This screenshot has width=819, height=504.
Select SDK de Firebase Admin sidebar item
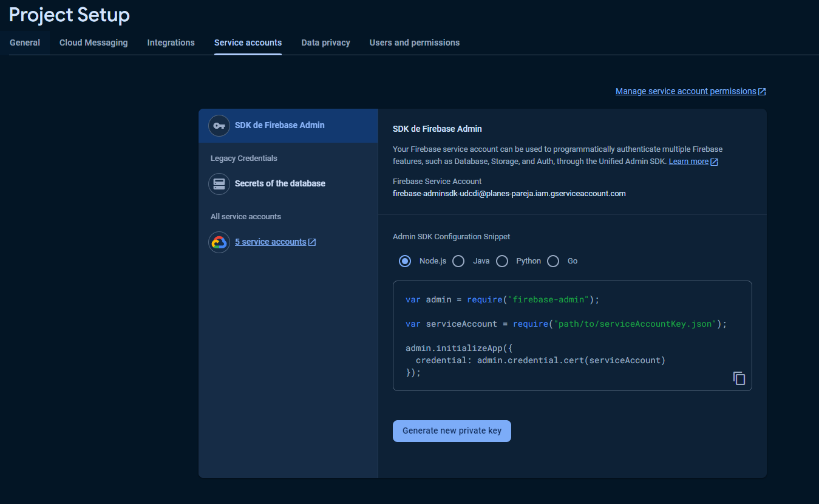coord(288,126)
